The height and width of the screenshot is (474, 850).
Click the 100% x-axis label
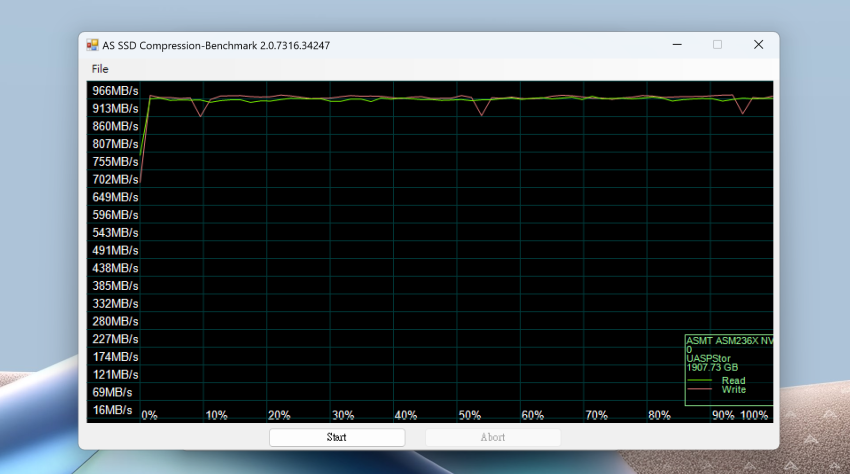(754, 415)
